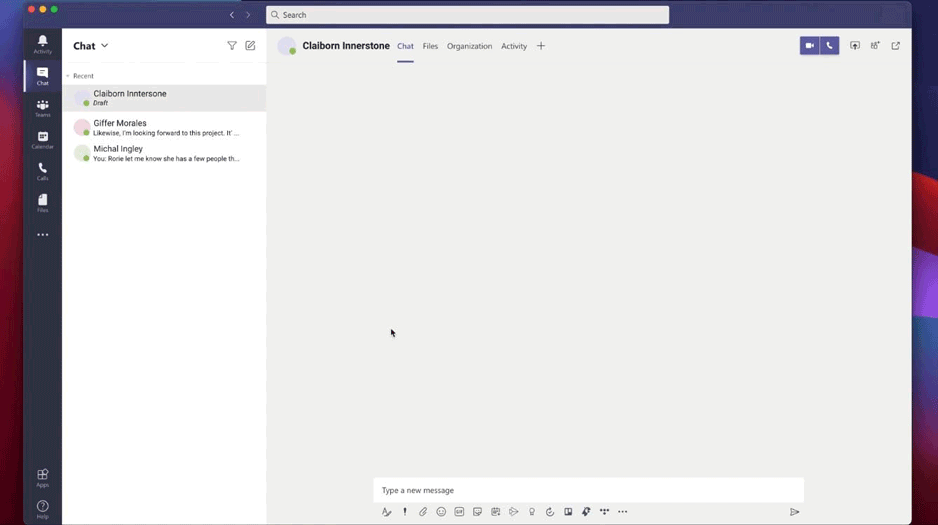Open the Apps store icon
938x525 pixels.
(x=42, y=478)
